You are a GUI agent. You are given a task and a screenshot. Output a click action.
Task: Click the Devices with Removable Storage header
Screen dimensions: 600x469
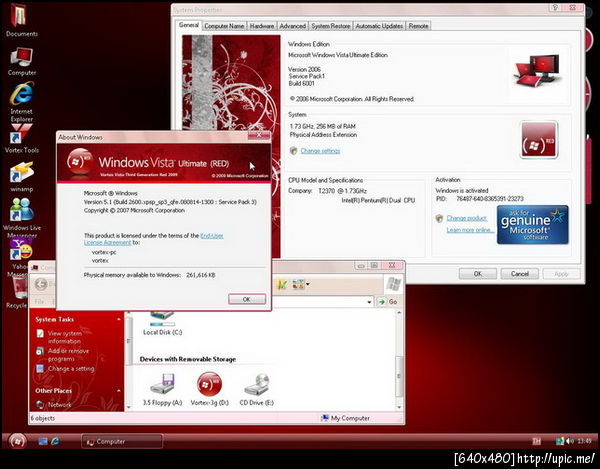[x=188, y=359]
